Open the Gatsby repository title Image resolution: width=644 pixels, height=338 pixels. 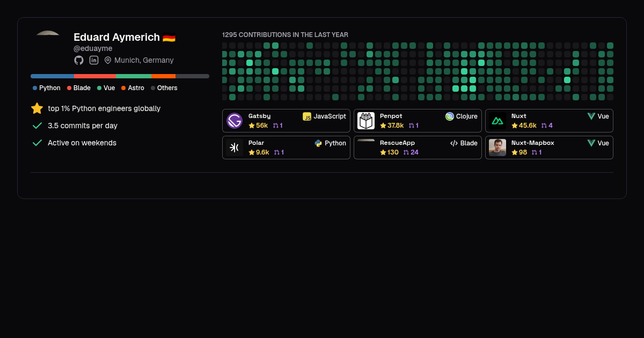259,116
